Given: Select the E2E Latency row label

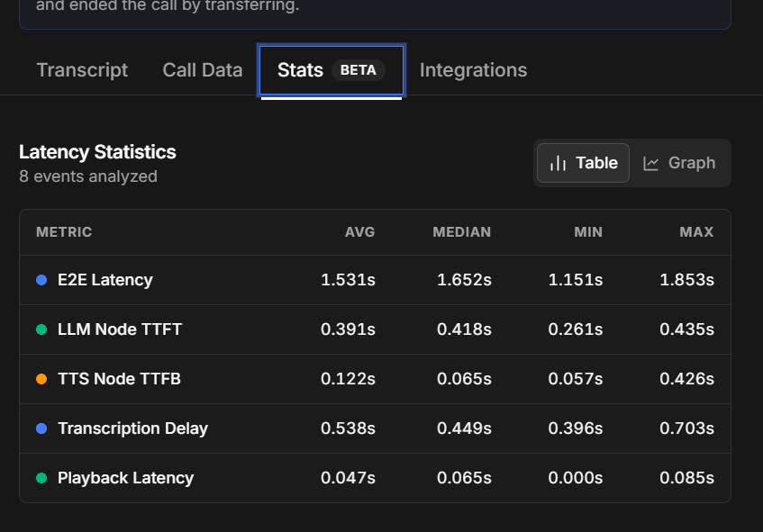Looking at the screenshot, I should (x=105, y=280).
